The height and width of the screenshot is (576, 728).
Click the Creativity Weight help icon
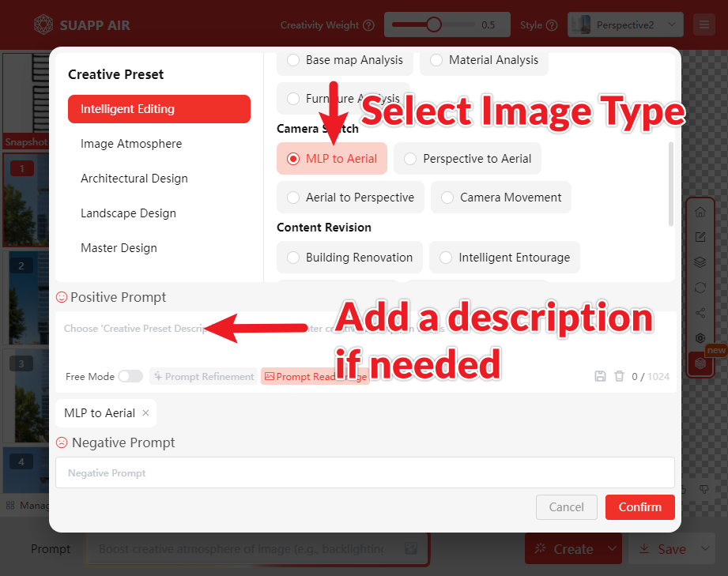coord(368,25)
